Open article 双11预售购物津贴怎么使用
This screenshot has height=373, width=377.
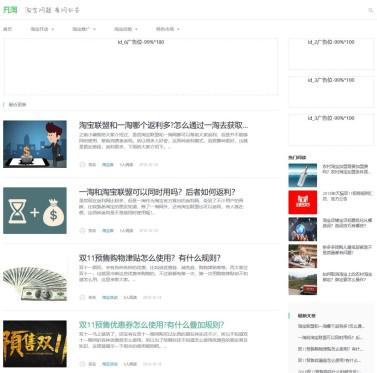pos(150,258)
